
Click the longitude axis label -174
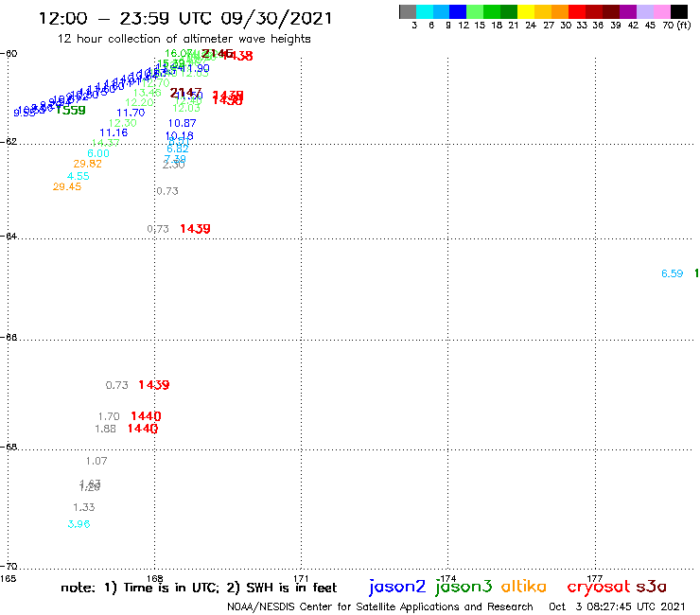(x=447, y=578)
